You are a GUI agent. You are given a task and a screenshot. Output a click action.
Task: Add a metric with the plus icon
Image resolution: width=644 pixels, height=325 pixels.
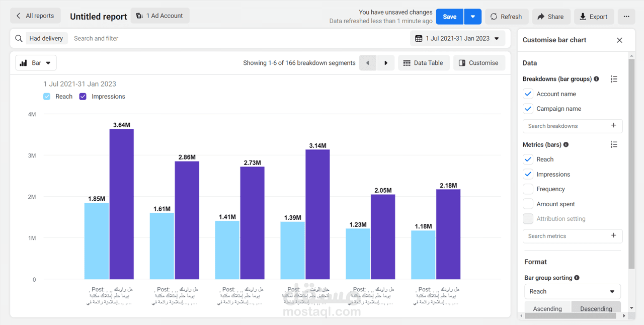pos(613,235)
